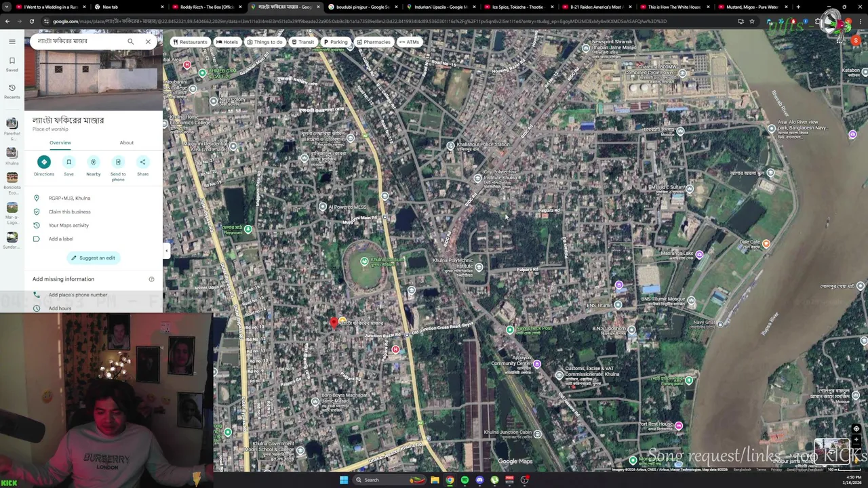Save this place with bookmark icon

(x=68, y=165)
